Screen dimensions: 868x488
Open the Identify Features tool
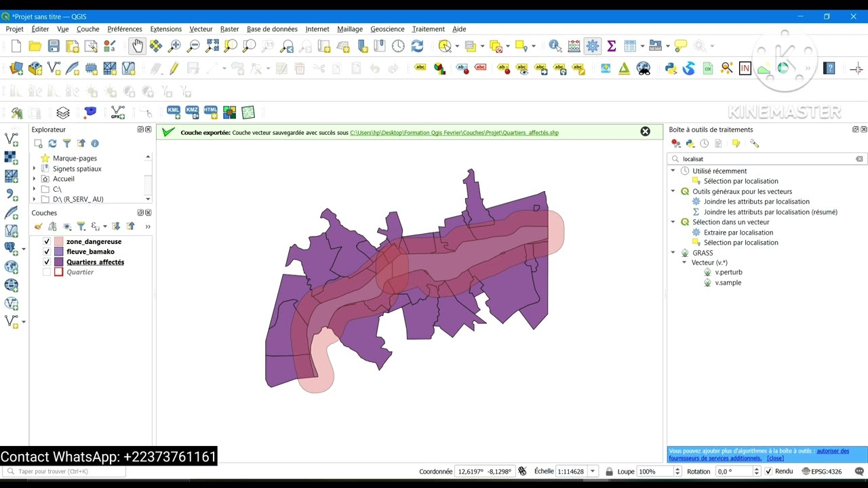coord(555,46)
